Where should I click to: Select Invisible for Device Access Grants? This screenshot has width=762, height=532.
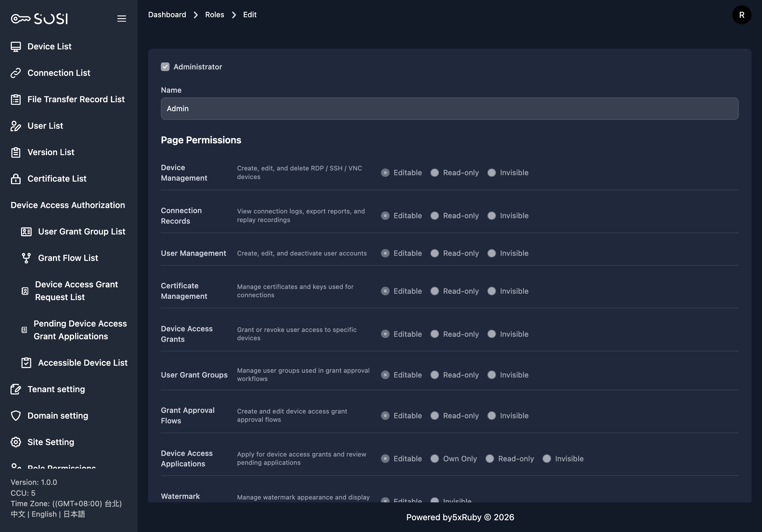492,334
